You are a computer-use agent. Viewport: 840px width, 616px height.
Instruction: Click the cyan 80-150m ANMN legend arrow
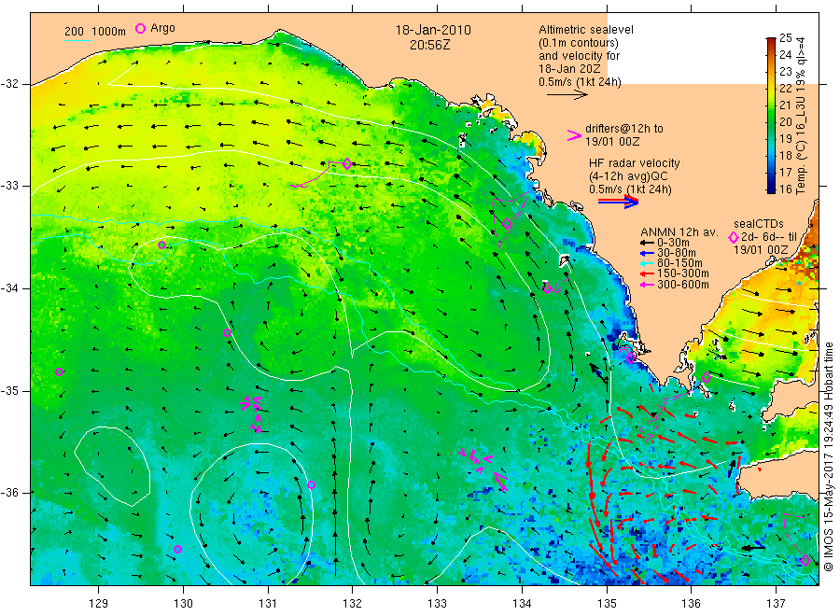tap(647, 263)
